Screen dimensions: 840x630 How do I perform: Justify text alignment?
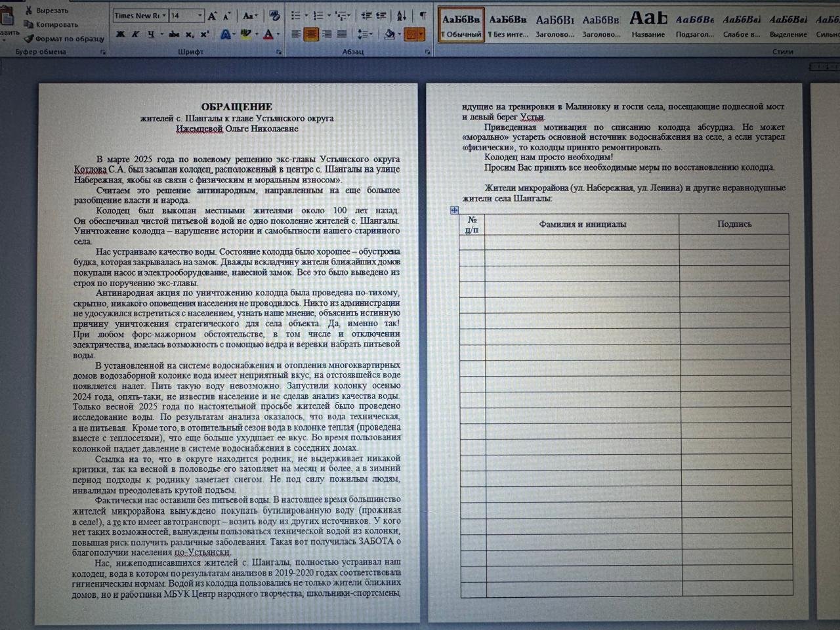tap(341, 34)
